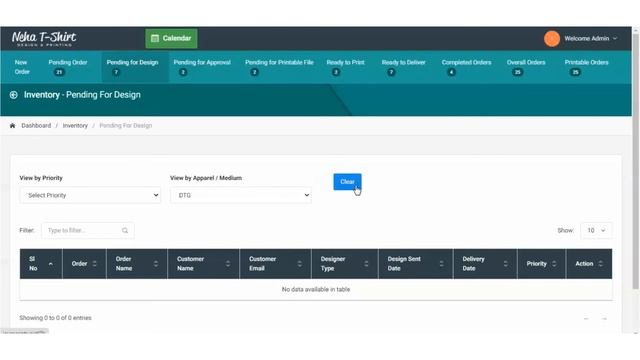The height and width of the screenshot is (360, 640).
Task: Open Pending for Approval tab
Action: [x=202, y=67]
